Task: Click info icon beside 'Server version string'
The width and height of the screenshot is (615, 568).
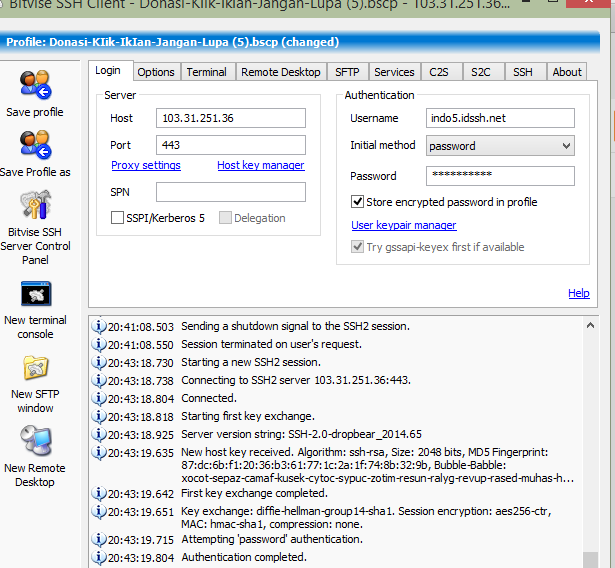Action: click(99, 434)
